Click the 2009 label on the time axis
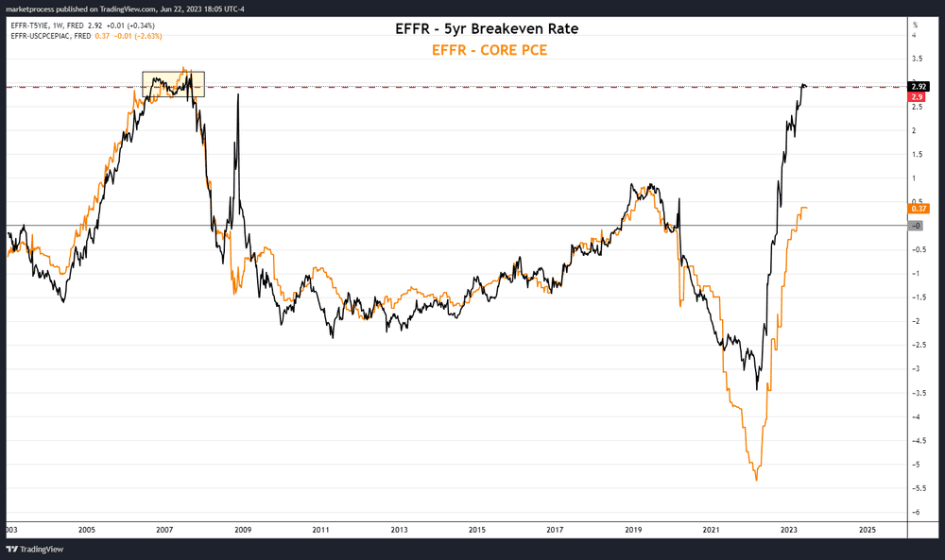The width and height of the screenshot is (945, 560). (243, 529)
